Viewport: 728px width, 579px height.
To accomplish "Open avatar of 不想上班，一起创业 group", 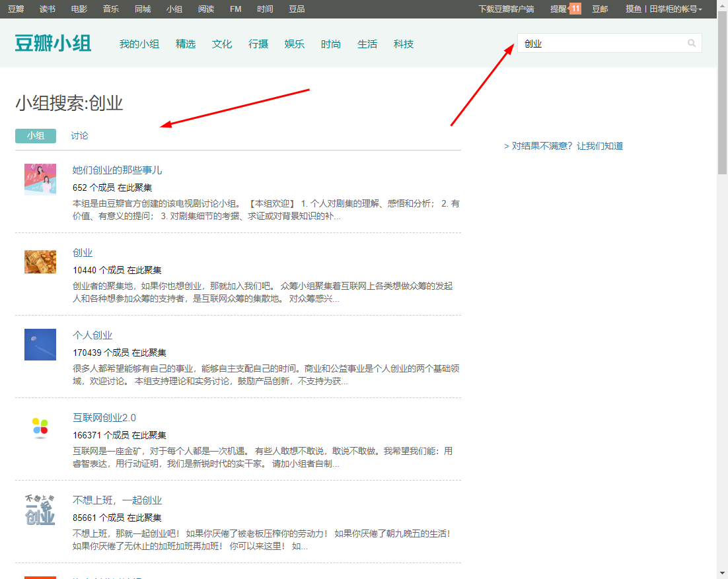I will (x=40, y=510).
